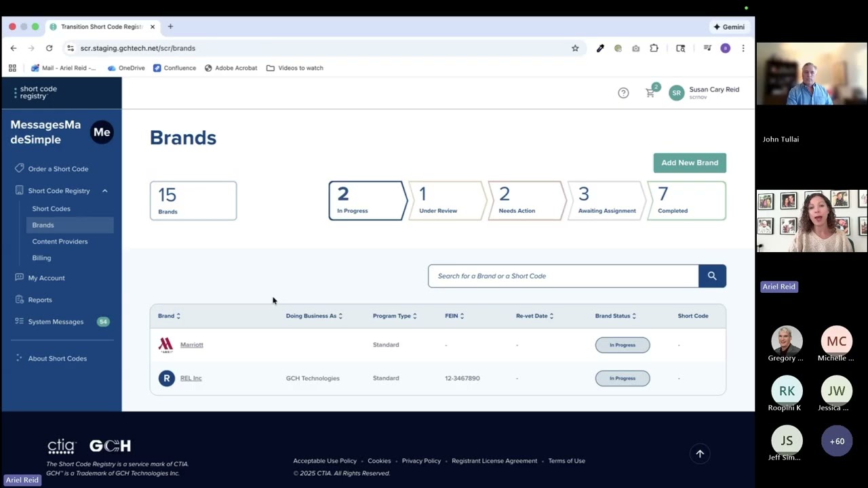Click the browser address bar URL
Screen dimensions: 868x488
click(x=138, y=48)
